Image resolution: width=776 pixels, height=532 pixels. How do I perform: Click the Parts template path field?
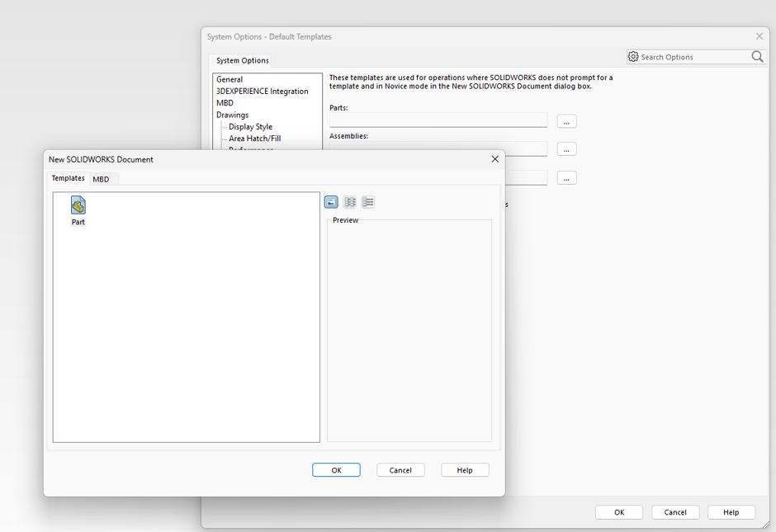(x=438, y=120)
